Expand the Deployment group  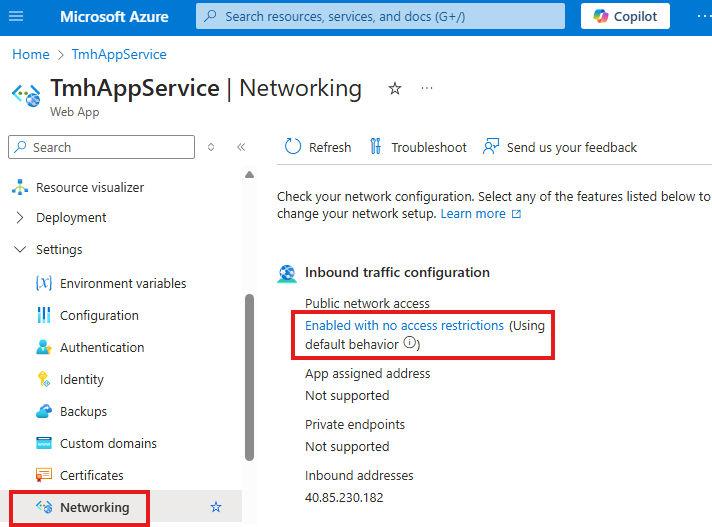coord(20,217)
